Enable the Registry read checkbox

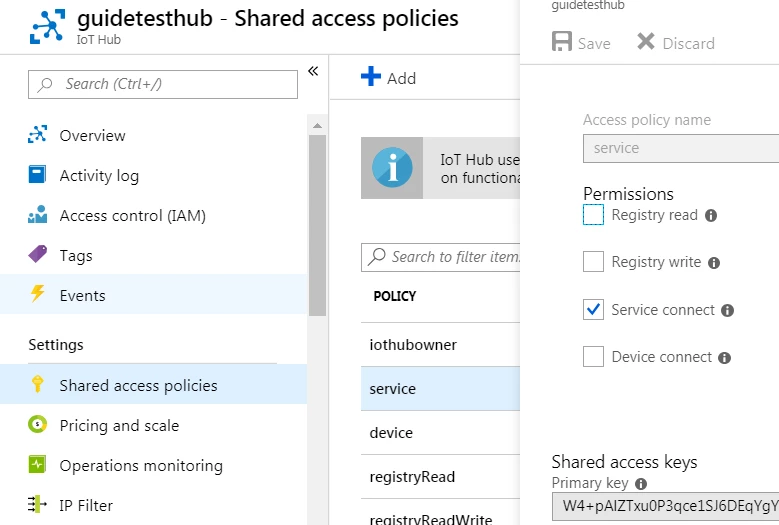click(x=593, y=215)
